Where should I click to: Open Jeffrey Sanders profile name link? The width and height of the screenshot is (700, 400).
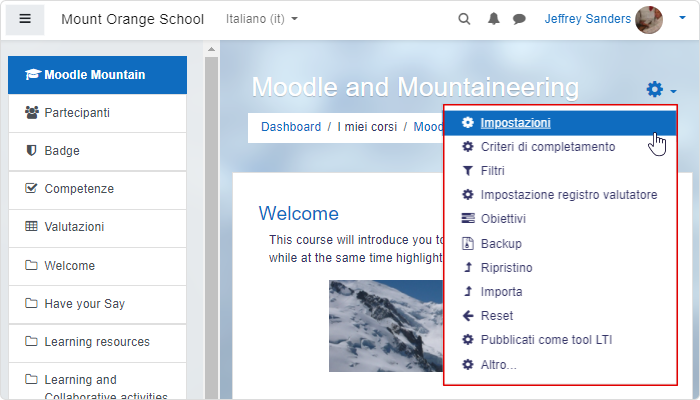tap(588, 19)
